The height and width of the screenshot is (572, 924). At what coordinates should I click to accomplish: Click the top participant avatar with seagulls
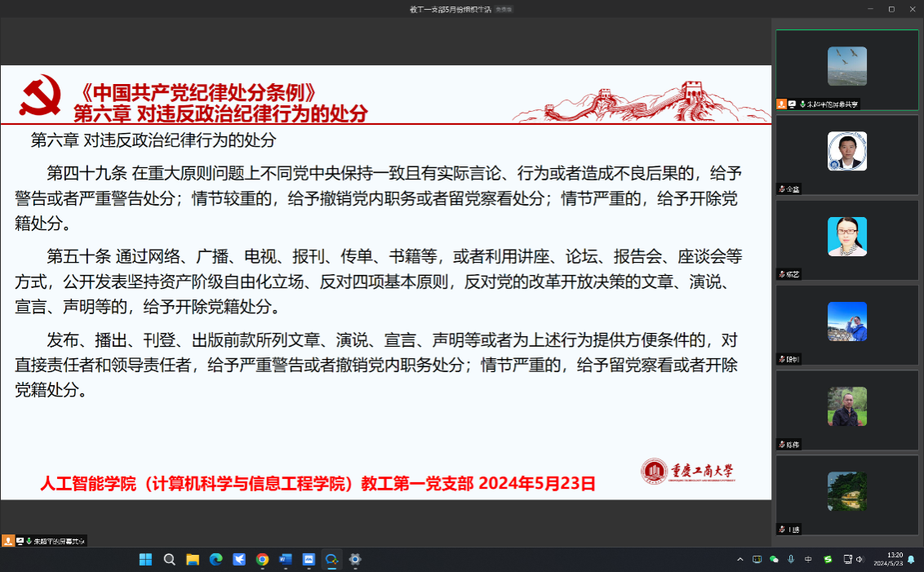pos(846,66)
